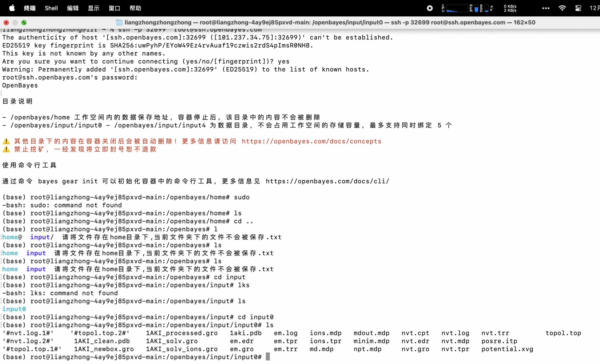Click the terminal cursor at the prompt

(x=268, y=357)
